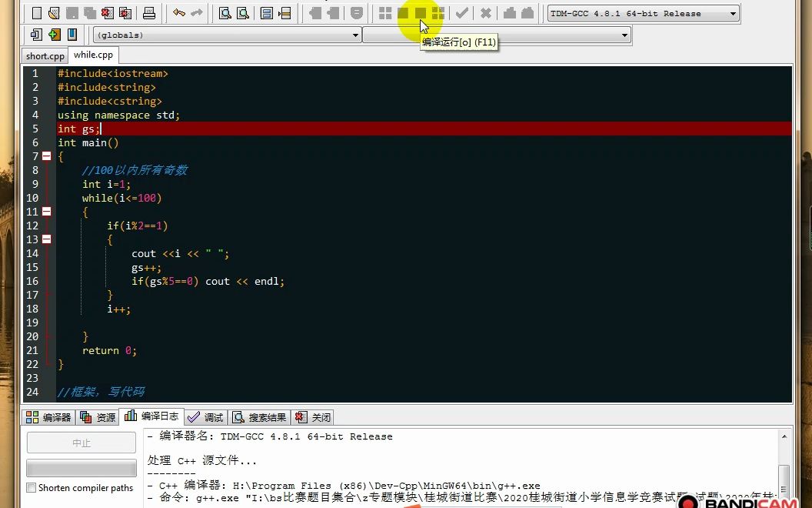Click the Compile & Run (F11) icon
Image resolution: width=812 pixels, height=508 pixels.
pyautogui.click(x=421, y=13)
